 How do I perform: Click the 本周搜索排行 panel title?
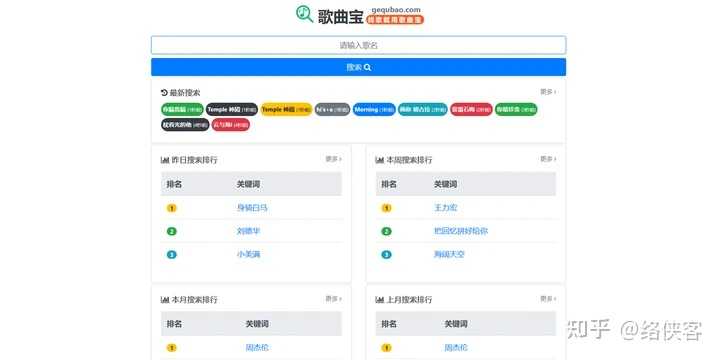coord(409,160)
